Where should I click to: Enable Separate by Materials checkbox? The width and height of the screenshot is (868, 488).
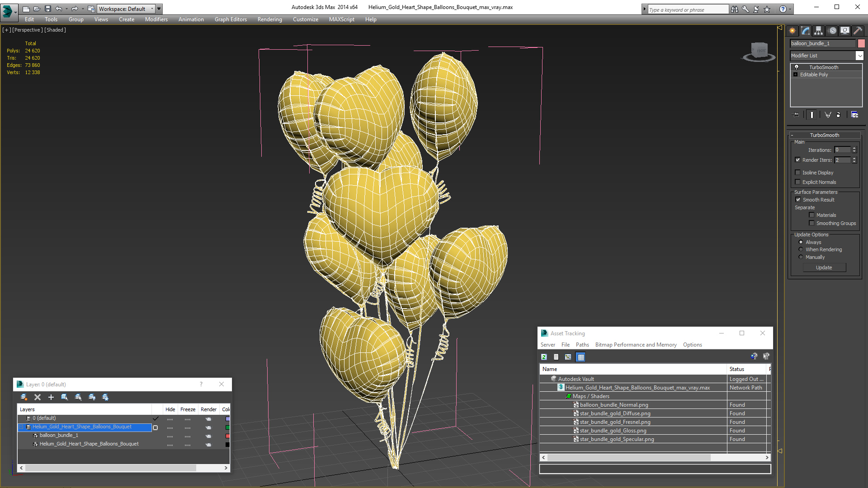click(x=811, y=215)
